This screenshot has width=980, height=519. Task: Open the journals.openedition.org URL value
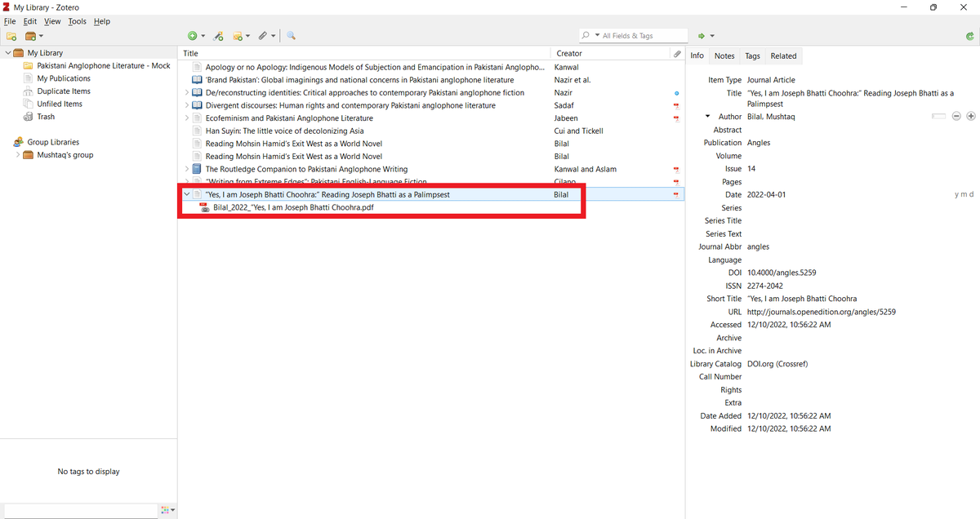pyautogui.click(x=822, y=312)
